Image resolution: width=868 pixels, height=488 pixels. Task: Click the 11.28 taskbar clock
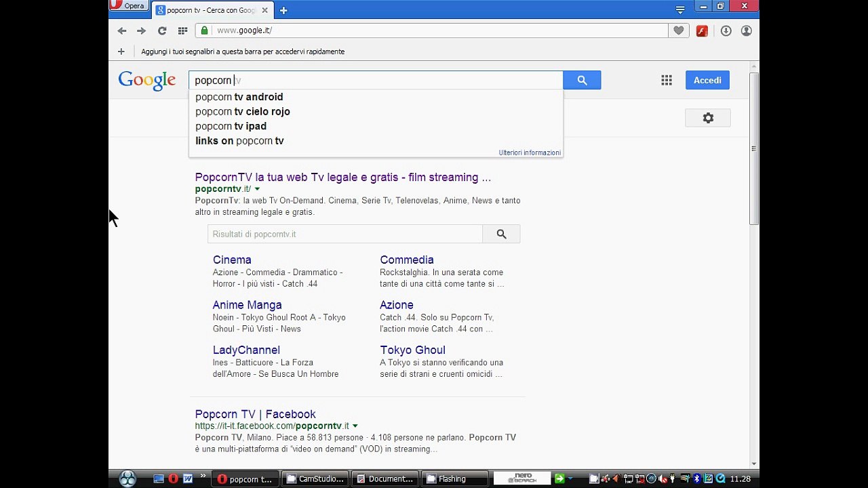tap(740, 479)
